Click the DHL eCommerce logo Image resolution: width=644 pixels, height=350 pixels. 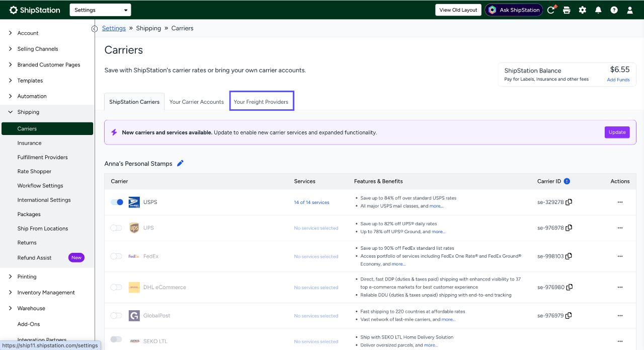coord(134,287)
